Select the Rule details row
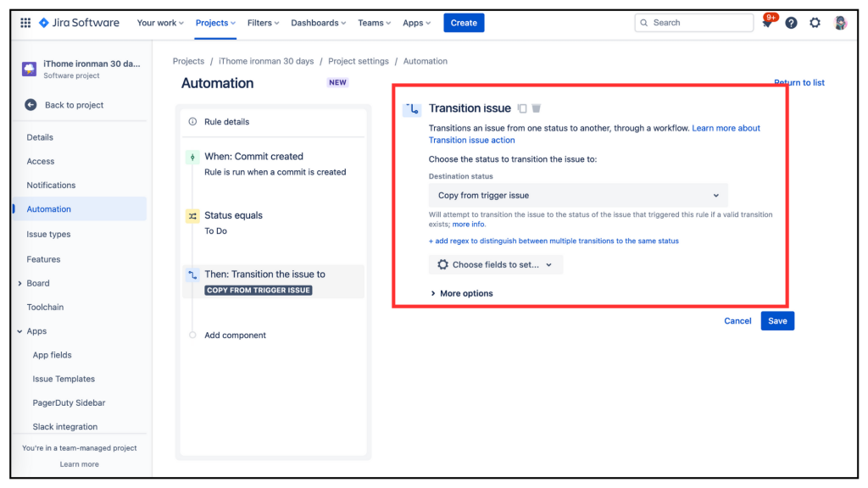868x488 pixels. [273, 122]
